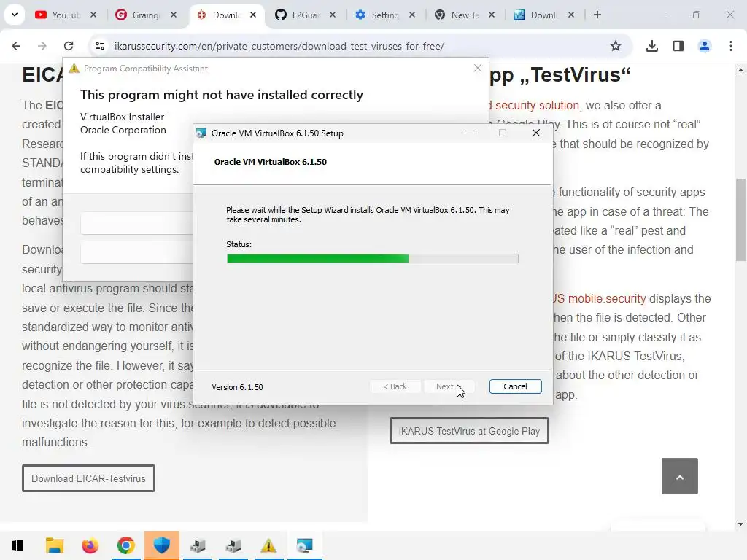Bookmark this page with the star icon
The width and height of the screenshot is (747, 560).
tap(616, 46)
